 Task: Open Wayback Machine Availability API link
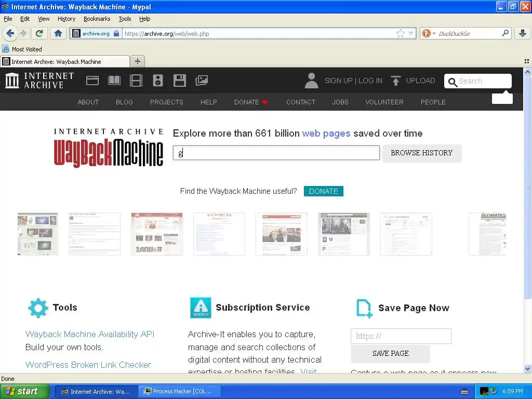pos(90,334)
